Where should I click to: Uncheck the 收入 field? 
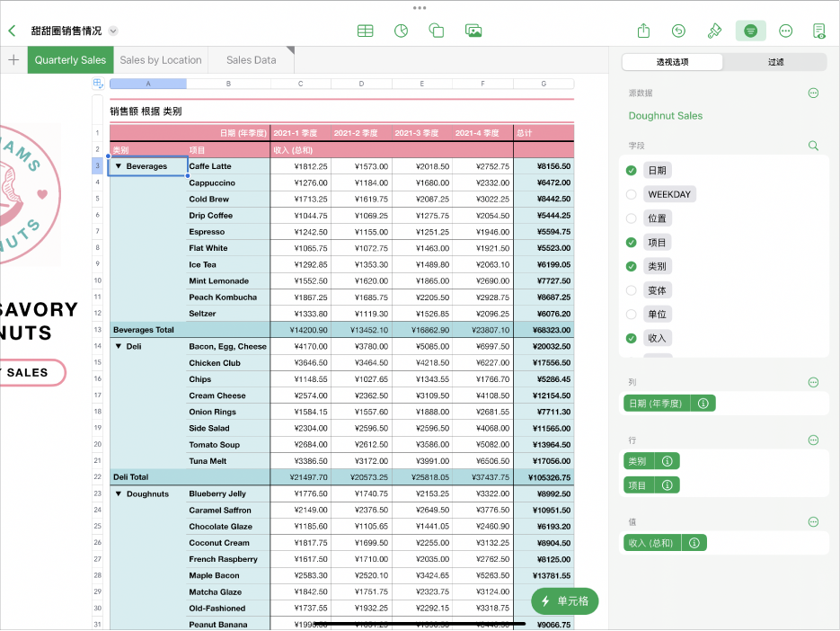pyautogui.click(x=631, y=338)
